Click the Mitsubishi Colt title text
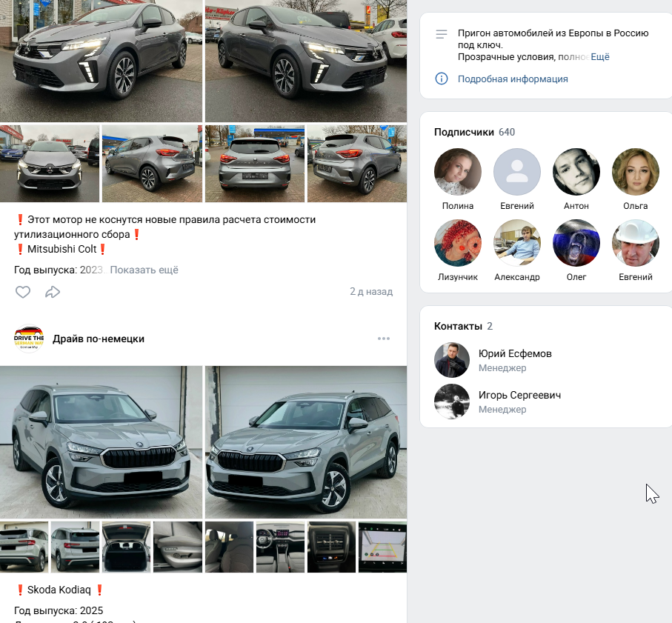This screenshot has height=623, width=672. 61,249
